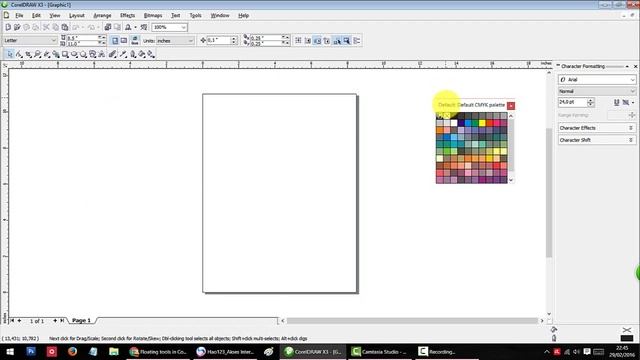Image resolution: width=640 pixels, height=360 pixels.
Task: Select the Pick tool
Action: pyautogui.click(x=10, y=54)
